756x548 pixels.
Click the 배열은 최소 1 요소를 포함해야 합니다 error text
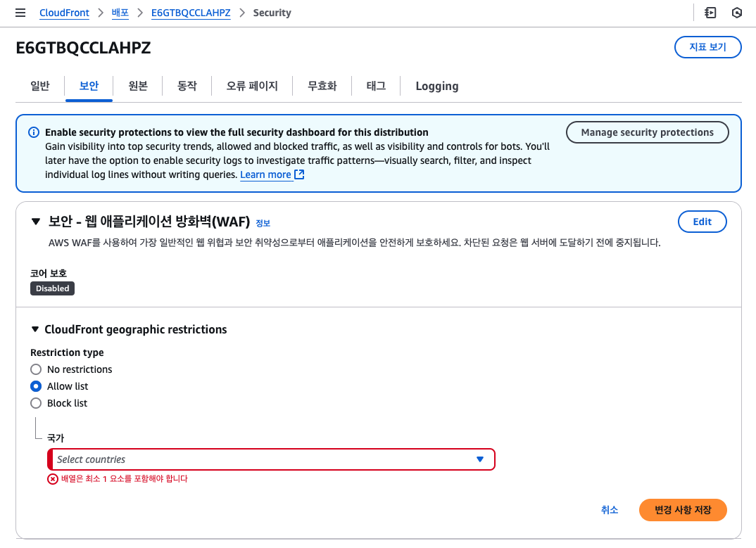tap(125, 479)
